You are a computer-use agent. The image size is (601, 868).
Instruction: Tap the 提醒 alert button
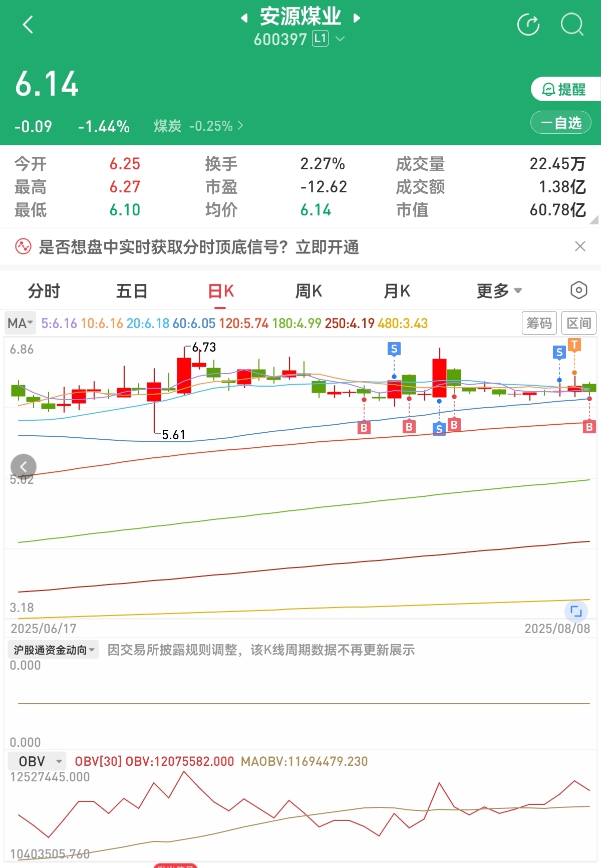click(x=566, y=89)
